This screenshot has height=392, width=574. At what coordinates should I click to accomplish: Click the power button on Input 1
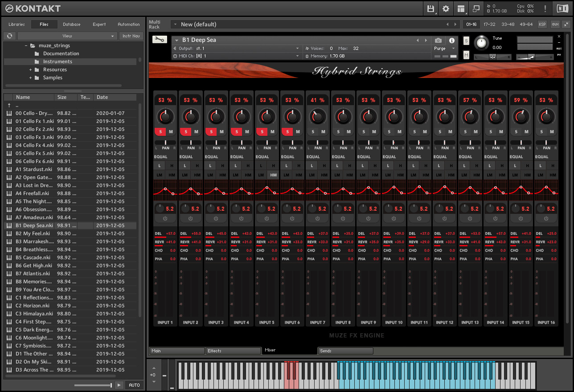165,218
